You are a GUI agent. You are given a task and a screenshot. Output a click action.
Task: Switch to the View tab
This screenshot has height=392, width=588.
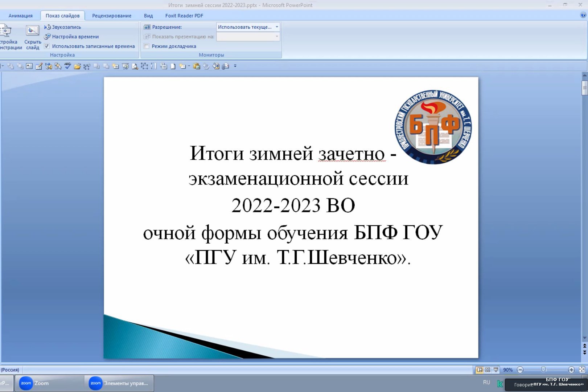click(148, 16)
